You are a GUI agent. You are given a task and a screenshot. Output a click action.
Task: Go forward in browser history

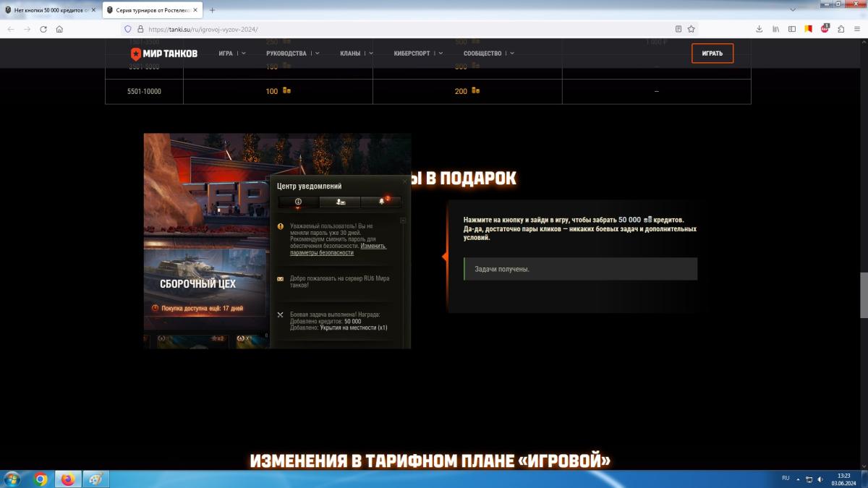[x=27, y=29]
